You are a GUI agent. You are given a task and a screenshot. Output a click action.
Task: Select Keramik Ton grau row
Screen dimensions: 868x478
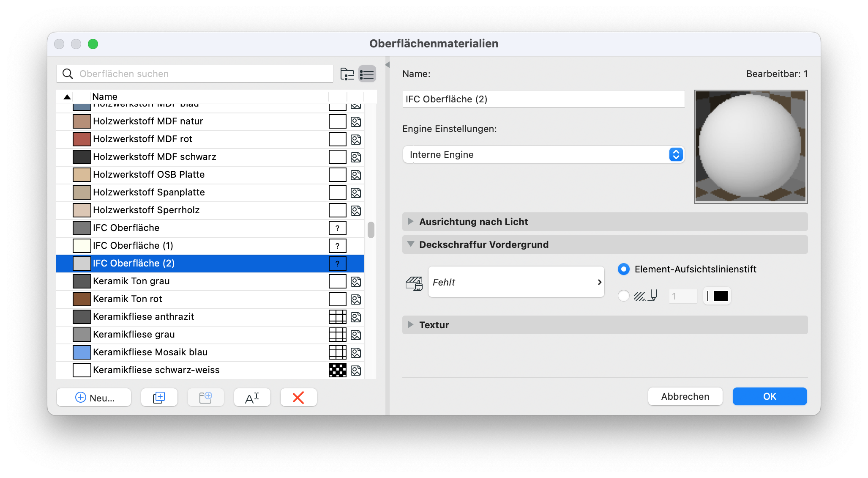coord(210,281)
